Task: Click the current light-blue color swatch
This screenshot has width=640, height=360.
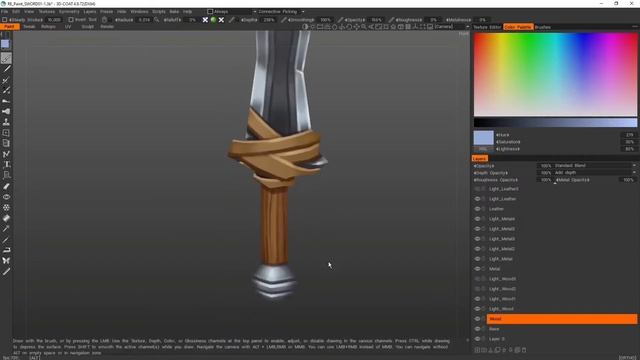Action: pyautogui.click(x=483, y=138)
